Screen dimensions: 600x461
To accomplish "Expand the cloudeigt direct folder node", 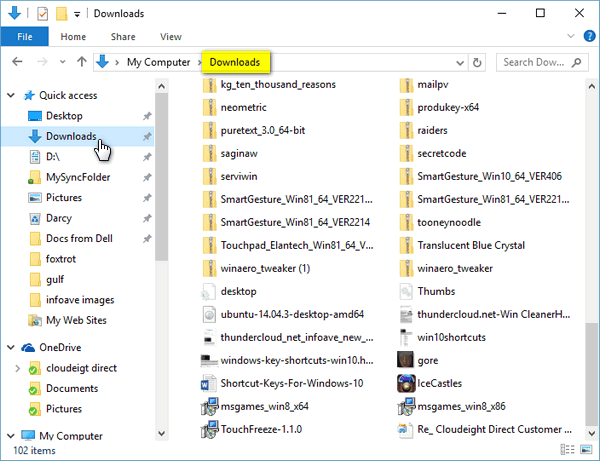I will click(17, 368).
